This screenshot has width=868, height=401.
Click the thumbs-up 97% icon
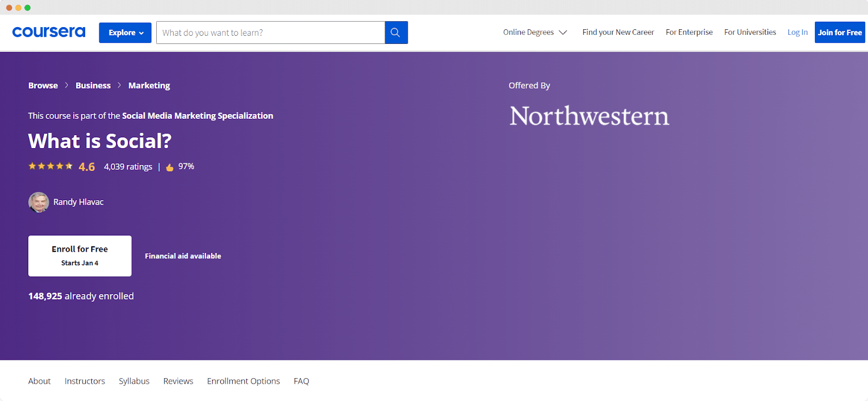pos(170,167)
